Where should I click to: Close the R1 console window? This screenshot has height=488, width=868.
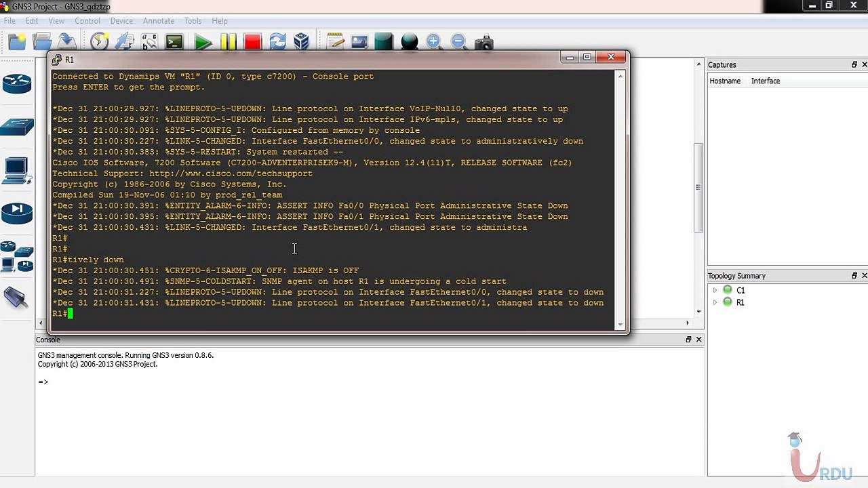pyautogui.click(x=611, y=58)
